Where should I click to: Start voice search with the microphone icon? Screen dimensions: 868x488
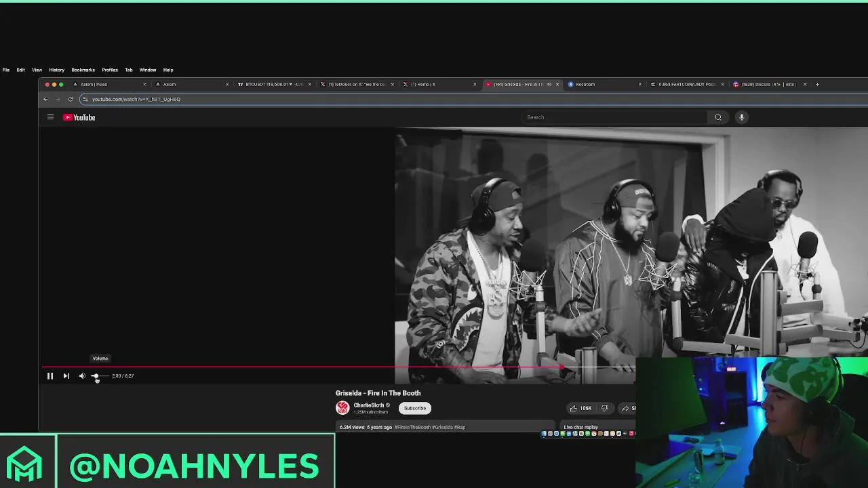point(742,117)
